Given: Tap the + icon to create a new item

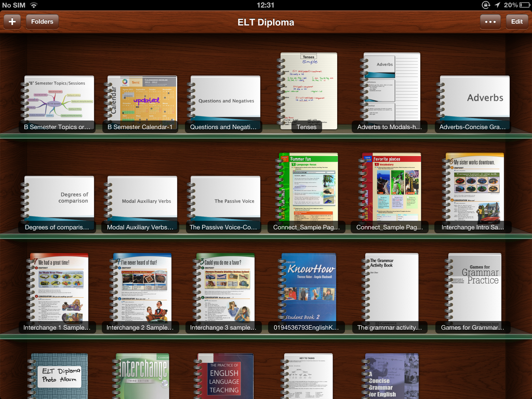Looking at the screenshot, I should pos(12,22).
